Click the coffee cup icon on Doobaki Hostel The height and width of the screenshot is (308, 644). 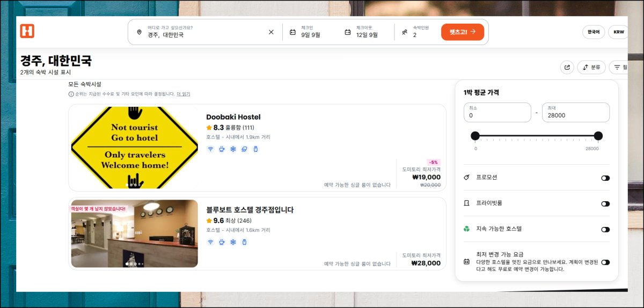[222, 149]
